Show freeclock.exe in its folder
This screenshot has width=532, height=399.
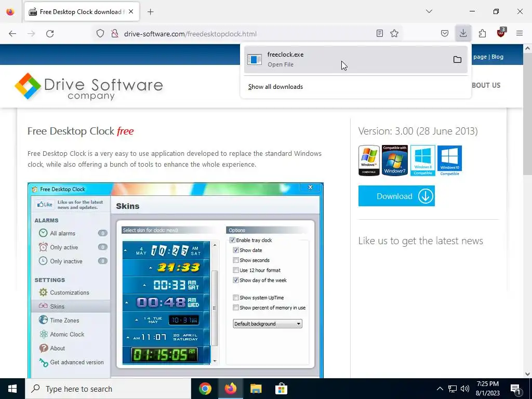tap(457, 60)
